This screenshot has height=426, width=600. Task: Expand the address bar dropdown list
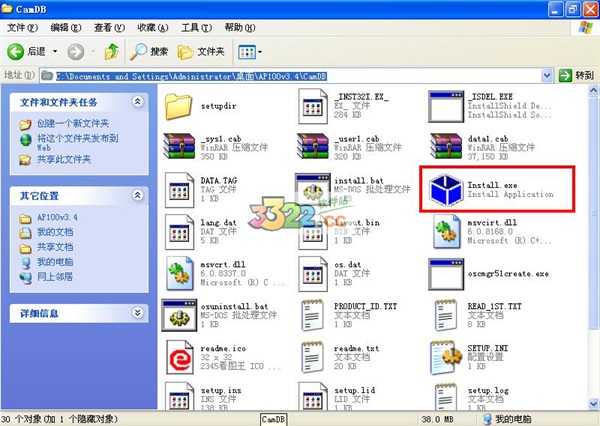pos(547,75)
